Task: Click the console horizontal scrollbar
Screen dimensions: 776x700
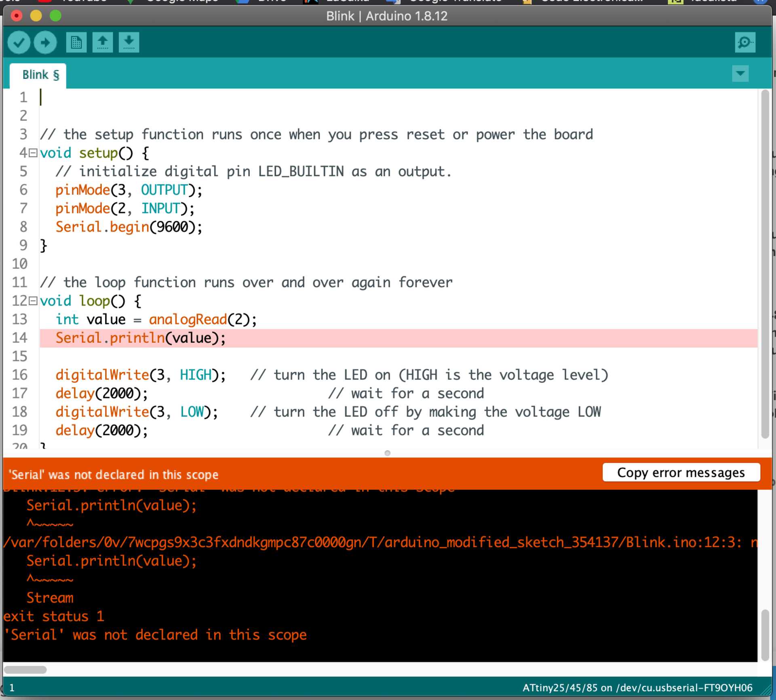Action: point(25,669)
